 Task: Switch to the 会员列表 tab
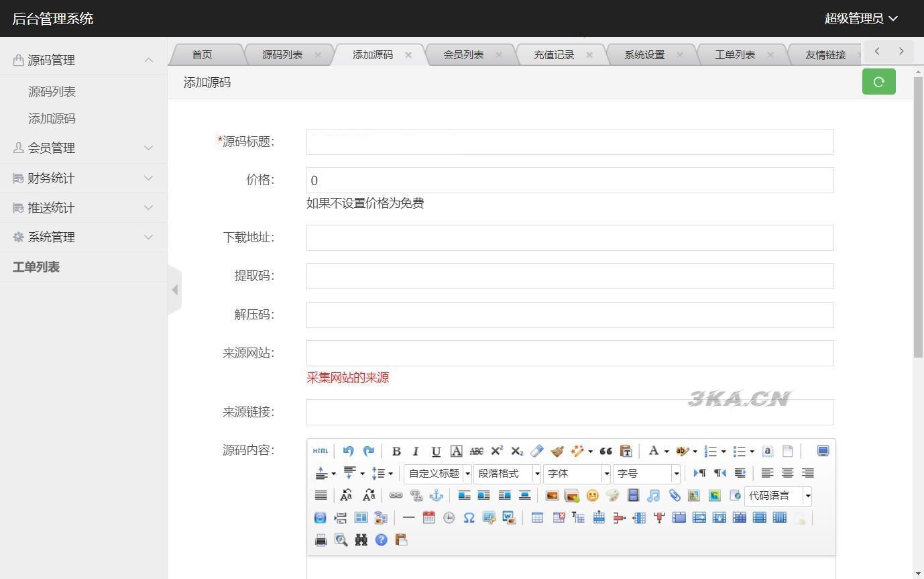coord(463,55)
